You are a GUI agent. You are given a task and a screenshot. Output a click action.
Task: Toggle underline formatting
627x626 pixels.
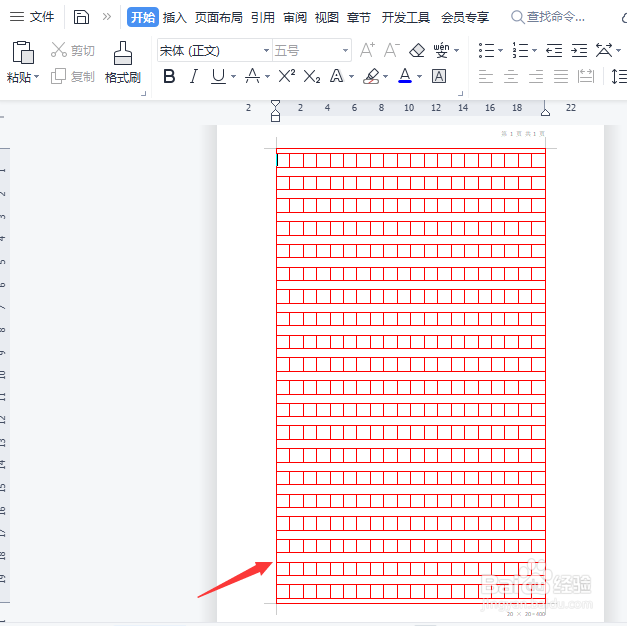click(x=218, y=76)
